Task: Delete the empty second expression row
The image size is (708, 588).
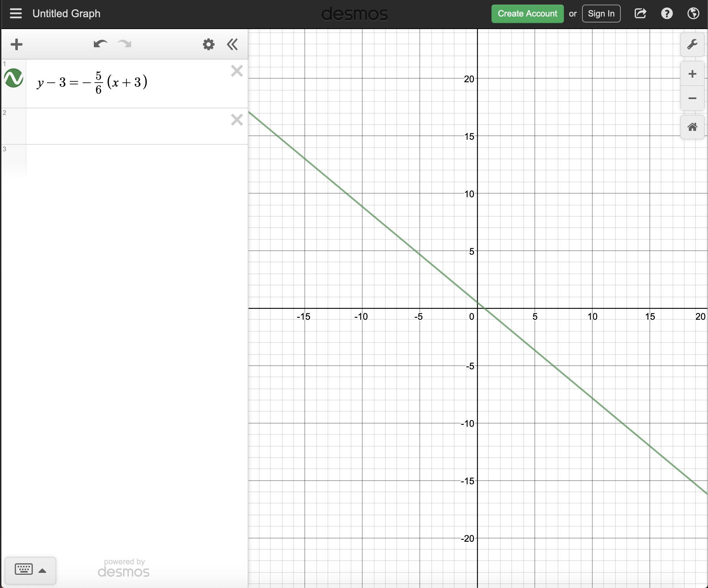Action: pyautogui.click(x=237, y=120)
